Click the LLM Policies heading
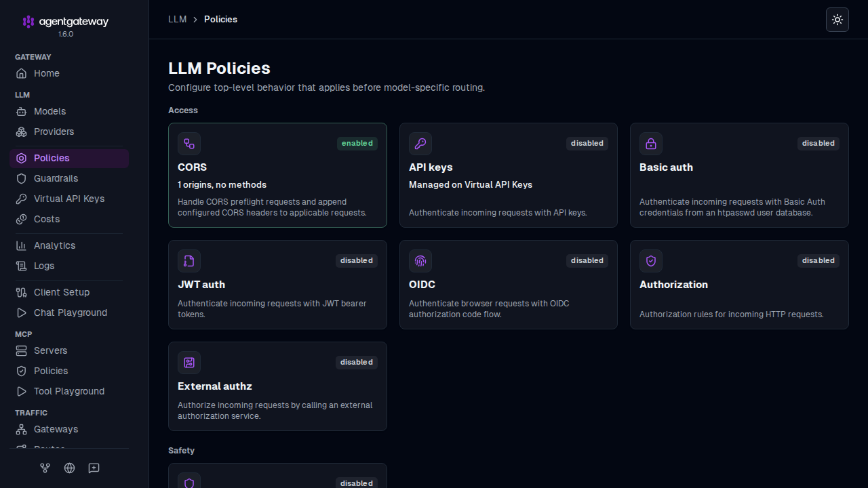Screen dimensions: 868x488 click(219, 68)
